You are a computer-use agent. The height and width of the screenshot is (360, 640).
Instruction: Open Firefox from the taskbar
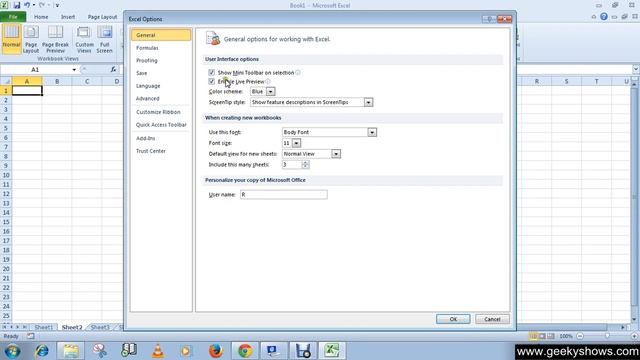pos(216,351)
